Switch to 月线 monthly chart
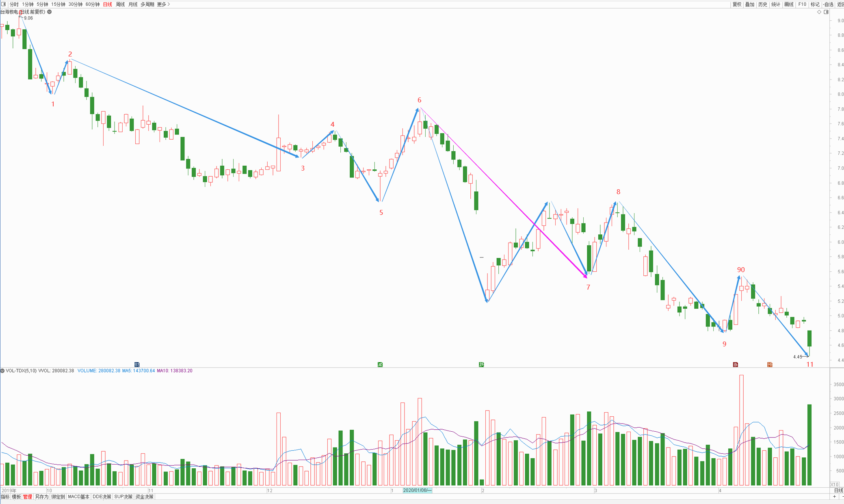This screenshot has width=844, height=504. click(133, 4)
